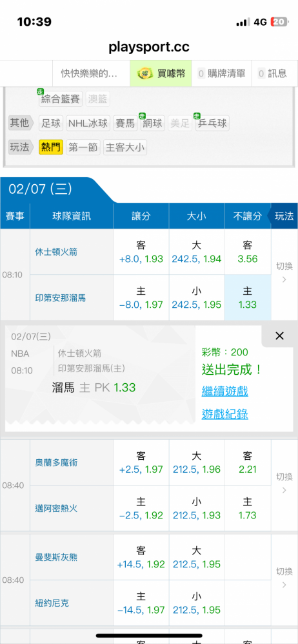
Task: Select NHL冰球 sport filter
Action: tap(88, 123)
